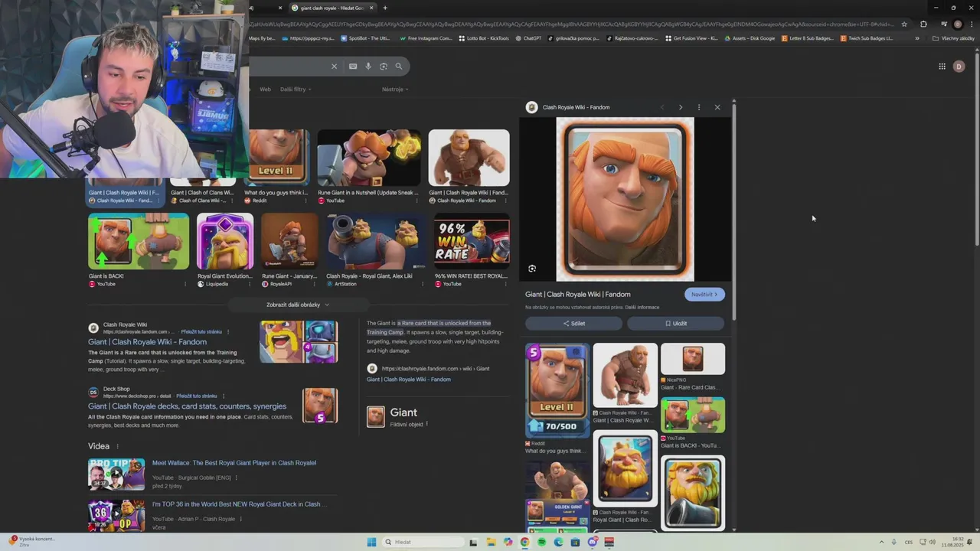This screenshot has height=551, width=980.
Task: Click the 'Uložit' save button
Action: click(x=675, y=324)
